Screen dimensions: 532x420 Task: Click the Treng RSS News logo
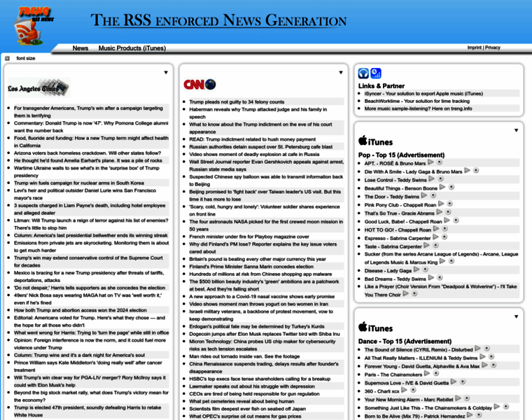click(34, 26)
